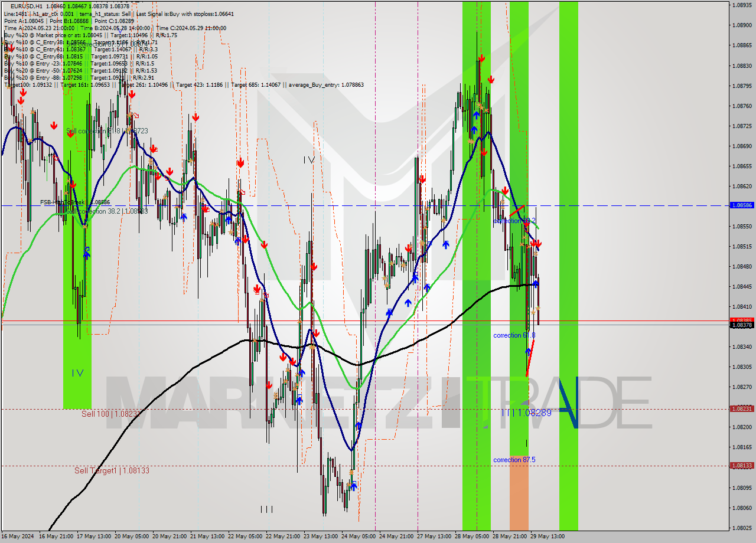The height and width of the screenshot is (543, 756).
Task: Click price scale value 1.08760
Action: 742,106
